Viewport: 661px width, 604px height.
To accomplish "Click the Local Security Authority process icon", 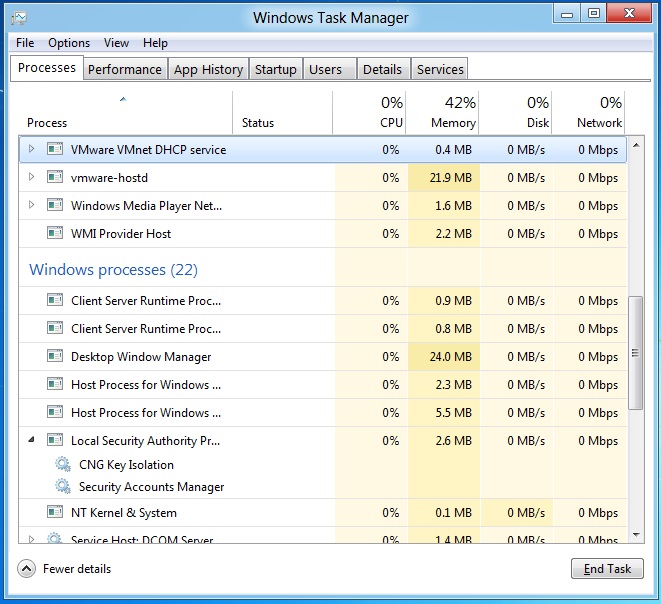I will (x=55, y=440).
